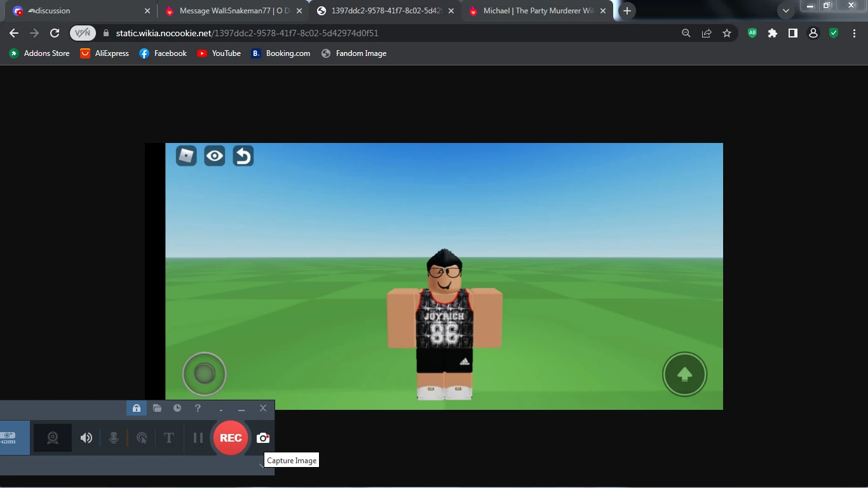Click the pause recording button
The height and width of the screenshot is (488, 868).
[198, 438]
